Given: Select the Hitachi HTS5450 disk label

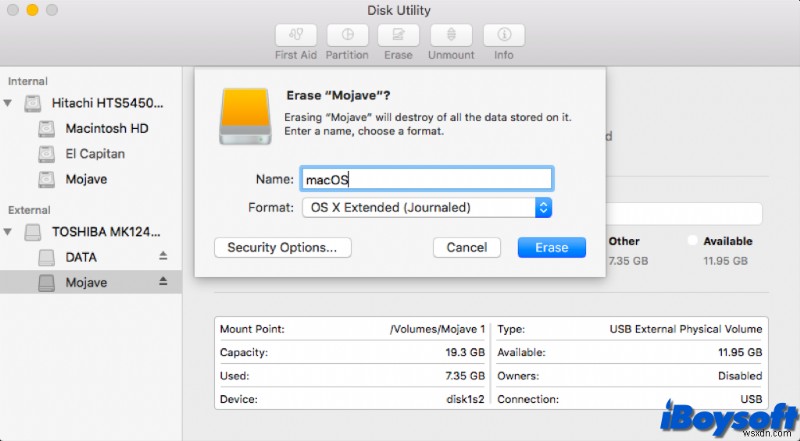Looking at the screenshot, I should pyautogui.click(x=108, y=103).
